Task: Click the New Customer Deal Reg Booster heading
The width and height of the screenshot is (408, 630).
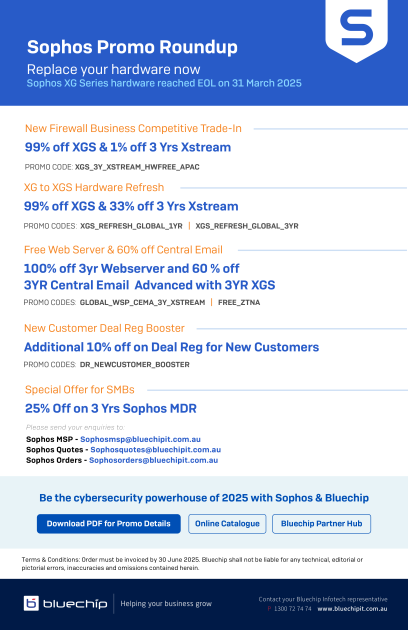Action: (x=105, y=328)
